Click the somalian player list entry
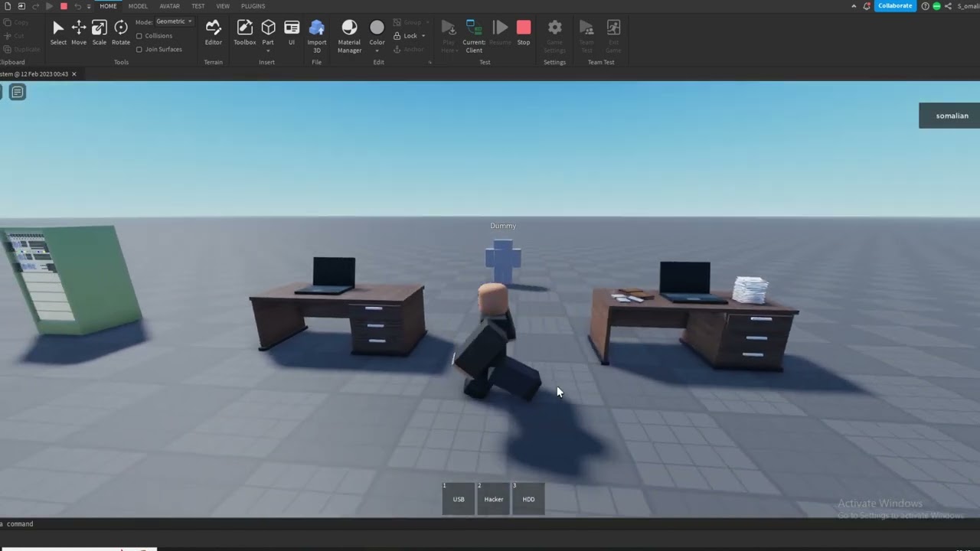This screenshot has height=551, width=980. (x=949, y=116)
